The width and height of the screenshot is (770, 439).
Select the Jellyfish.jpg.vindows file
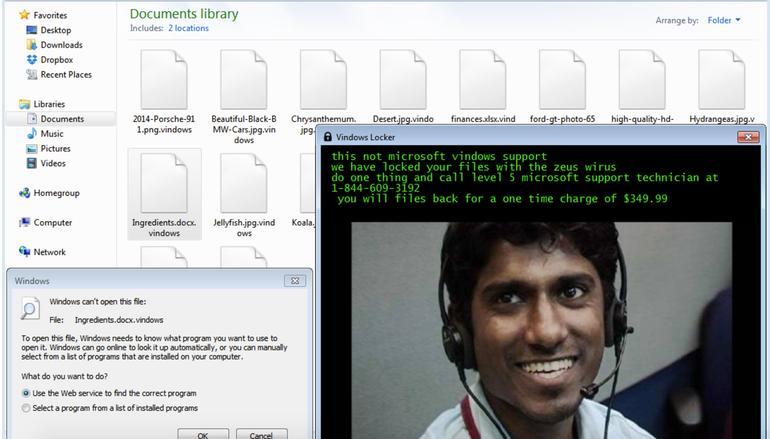243,184
